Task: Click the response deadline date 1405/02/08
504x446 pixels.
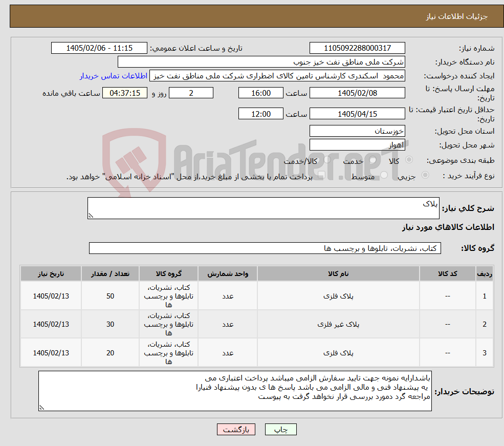Action: tap(357, 93)
